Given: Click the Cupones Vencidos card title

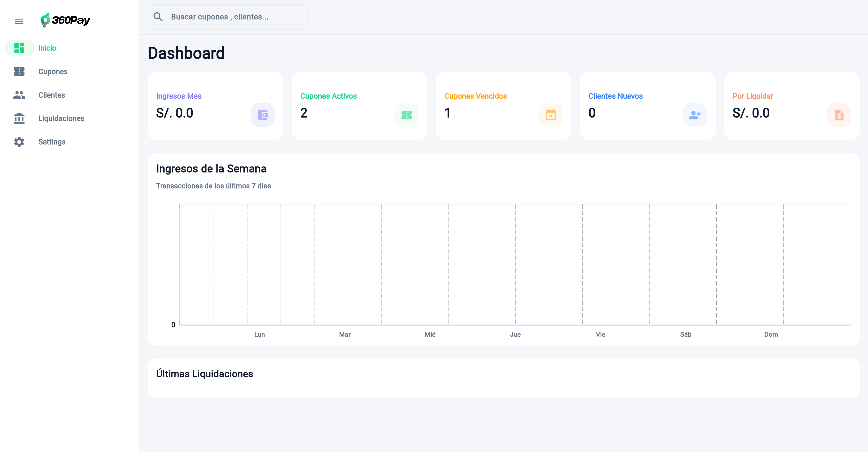Looking at the screenshot, I should (475, 96).
